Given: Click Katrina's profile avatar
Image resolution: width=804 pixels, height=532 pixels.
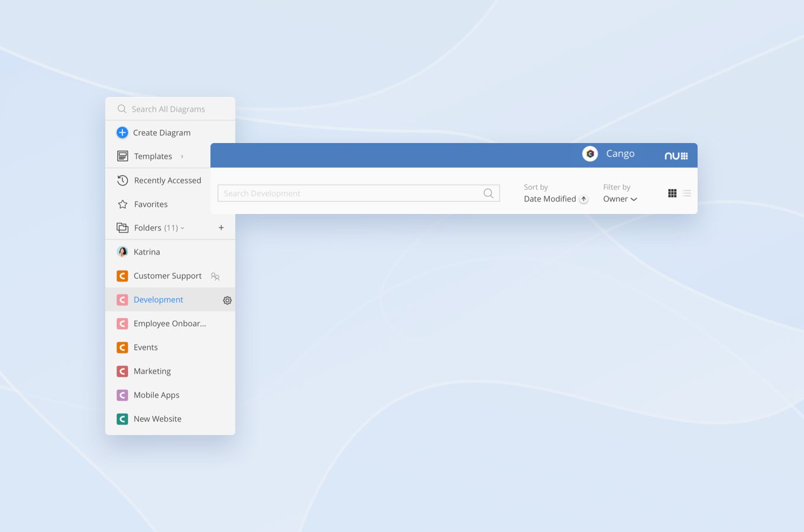Looking at the screenshot, I should point(122,252).
